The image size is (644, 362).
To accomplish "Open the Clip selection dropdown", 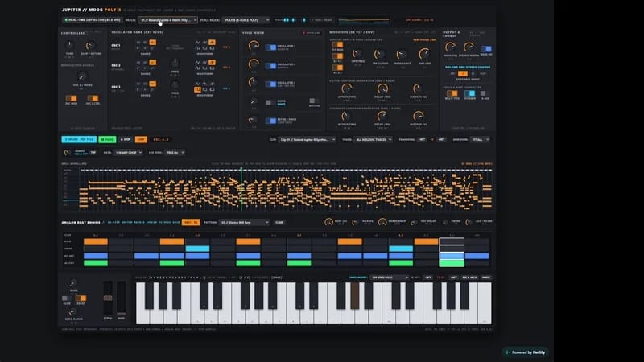I will coord(308,139).
